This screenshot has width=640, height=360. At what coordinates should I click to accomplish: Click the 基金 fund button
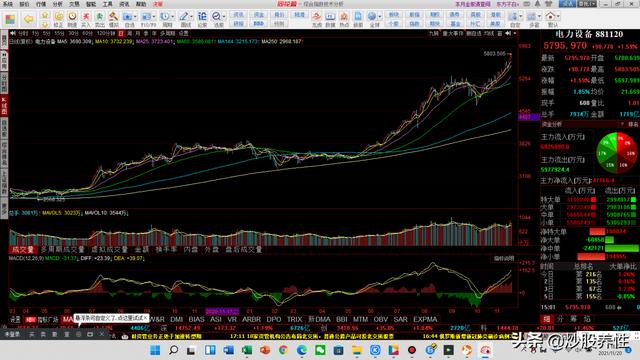(455, 24)
